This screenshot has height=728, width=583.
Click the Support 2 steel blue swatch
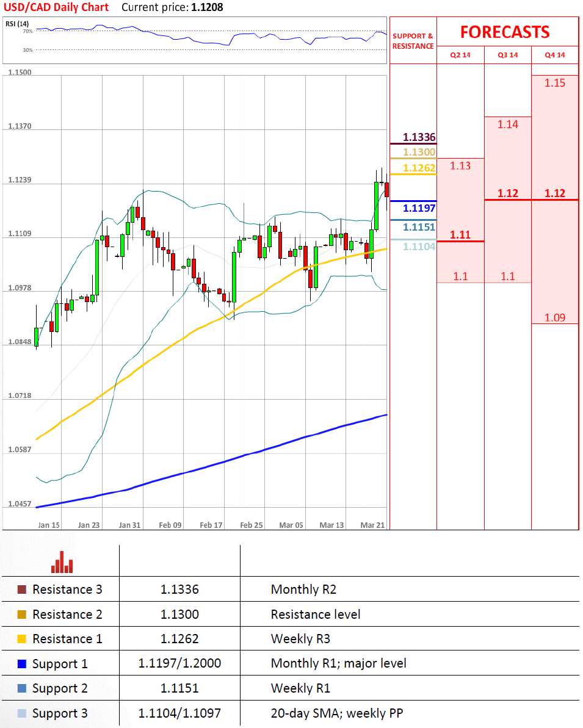pyautogui.click(x=22, y=688)
